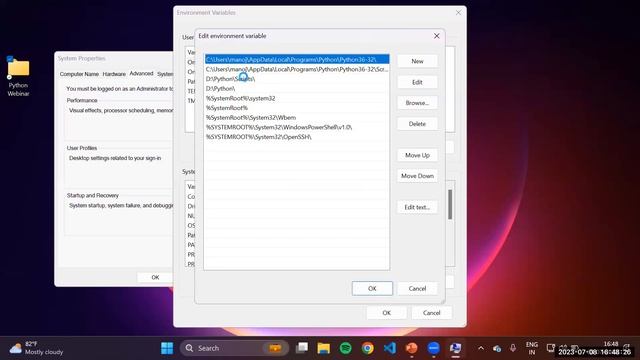Image resolution: width=640 pixels, height=360 pixels.
Task: Select the highlighted Python36-32\ path entry
Action: point(297,60)
